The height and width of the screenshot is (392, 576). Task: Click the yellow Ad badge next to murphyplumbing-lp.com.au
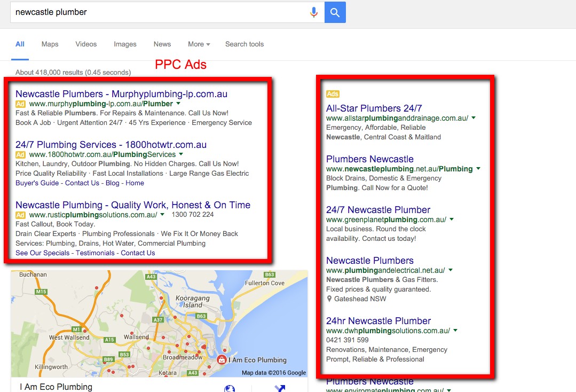(20, 104)
